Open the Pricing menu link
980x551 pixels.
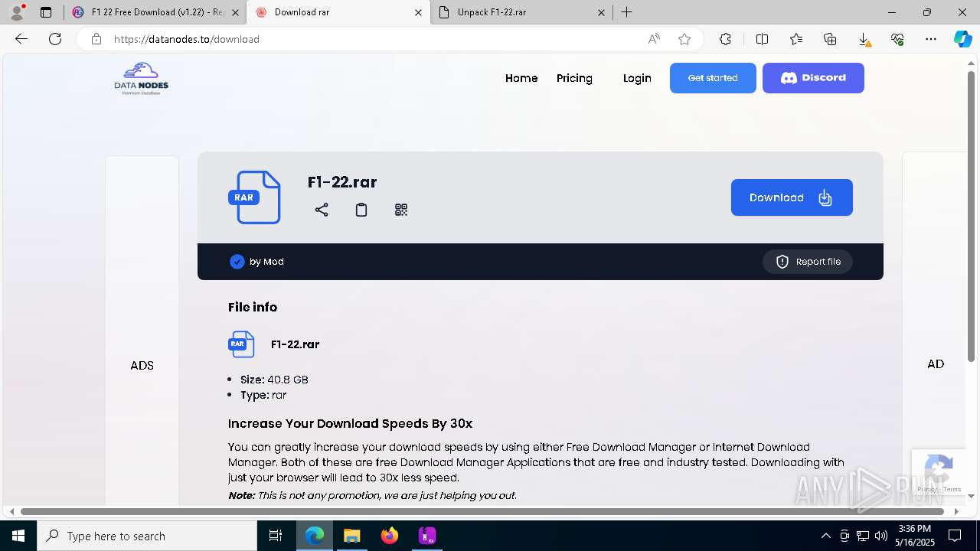pyautogui.click(x=574, y=78)
